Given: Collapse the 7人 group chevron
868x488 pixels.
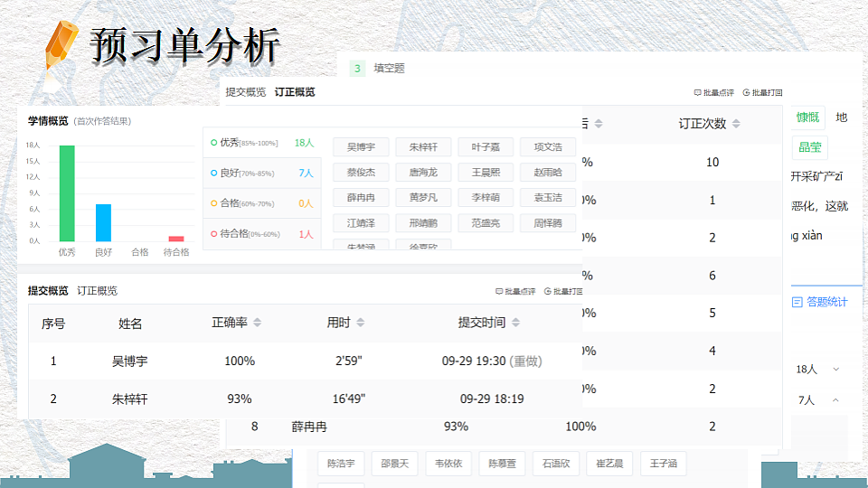Looking at the screenshot, I should [x=835, y=400].
